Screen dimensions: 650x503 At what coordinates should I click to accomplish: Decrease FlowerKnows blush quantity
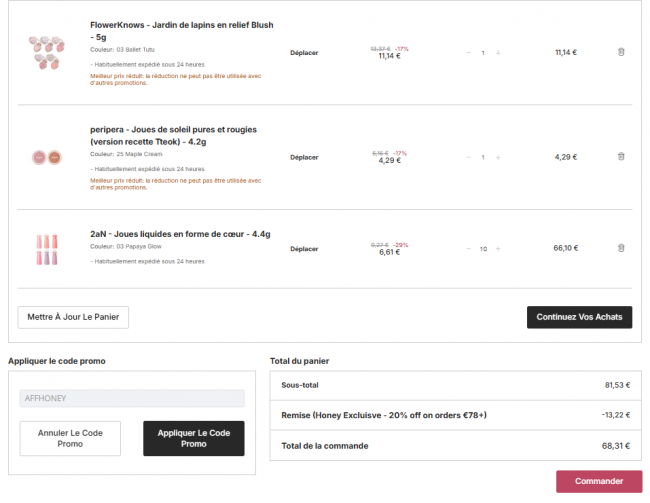(467, 53)
